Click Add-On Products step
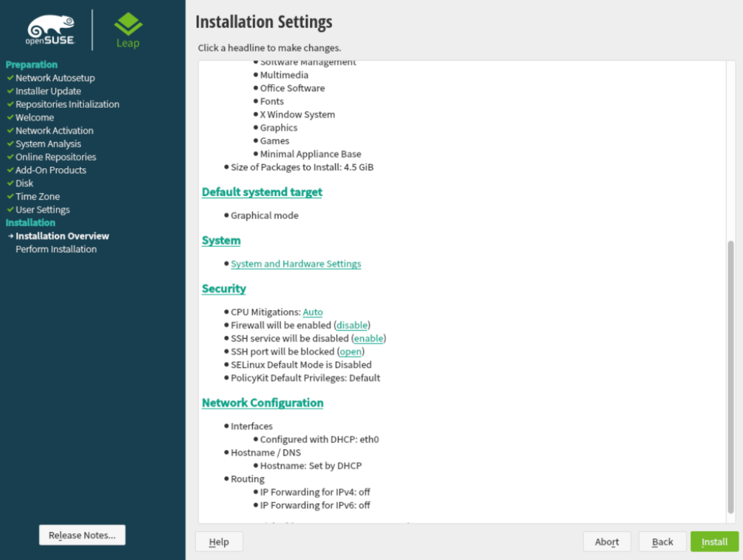This screenshot has width=743, height=560. click(x=50, y=170)
